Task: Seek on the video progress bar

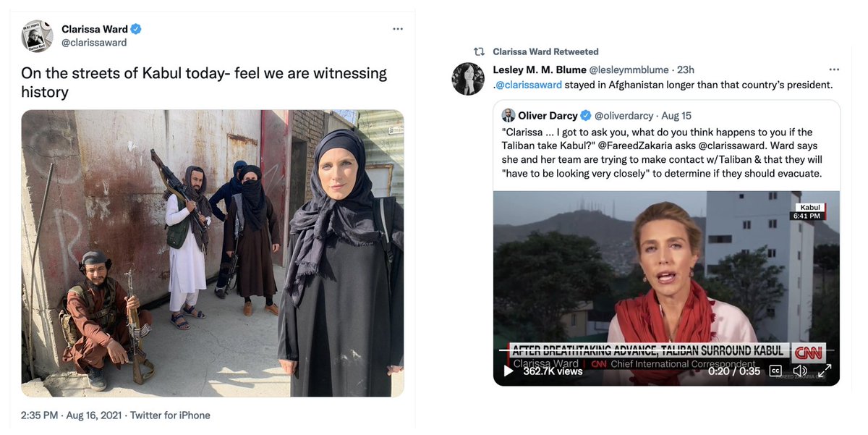Action: (x=666, y=352)
